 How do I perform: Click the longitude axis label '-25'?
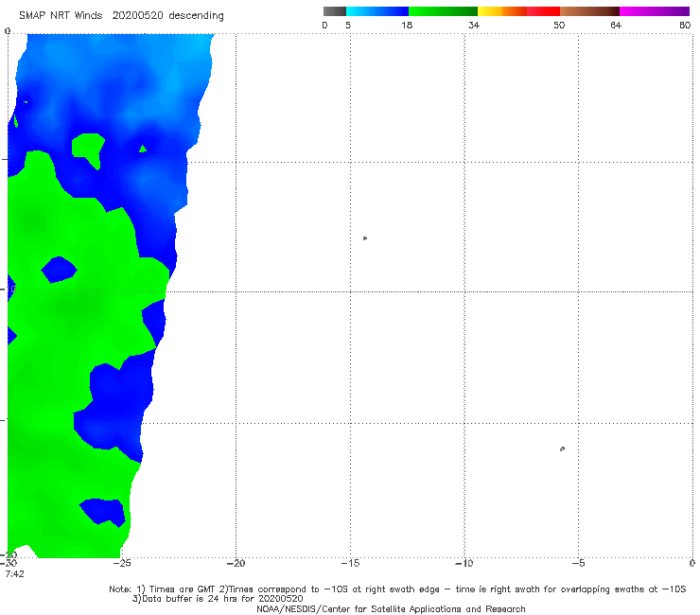click(x=121, y=563)
